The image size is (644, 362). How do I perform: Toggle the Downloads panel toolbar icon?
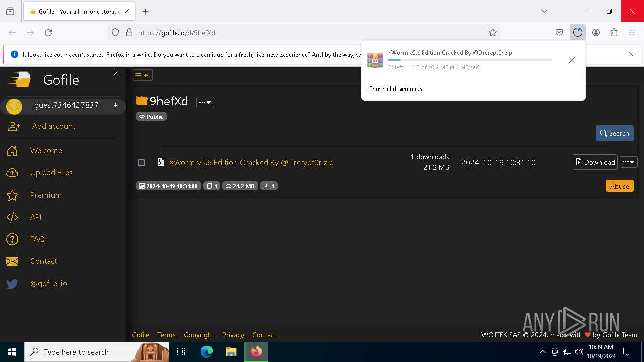(x=577, y=33)
